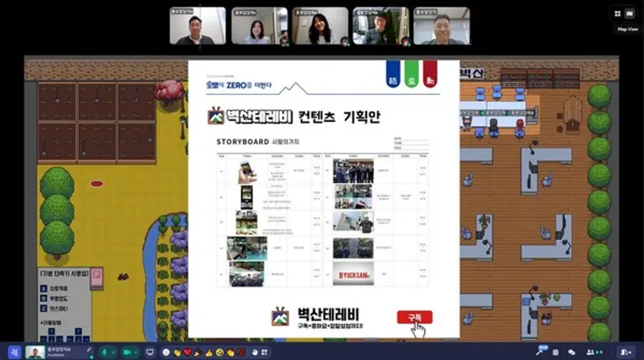
Task: Open the calendar icon in bottom bar
Action: coord(556,352)
